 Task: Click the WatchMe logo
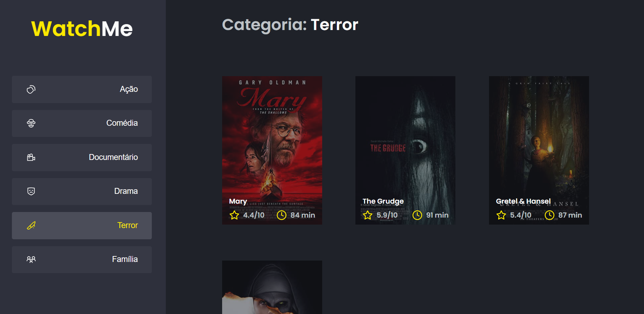[82, 29]
